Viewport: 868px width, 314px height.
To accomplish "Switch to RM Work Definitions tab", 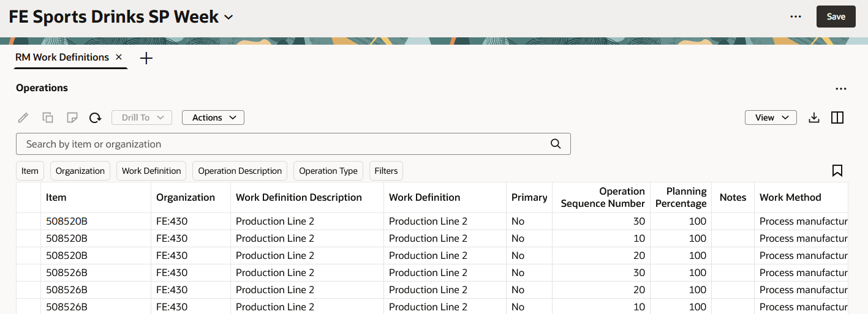I will tap(62, 57).
